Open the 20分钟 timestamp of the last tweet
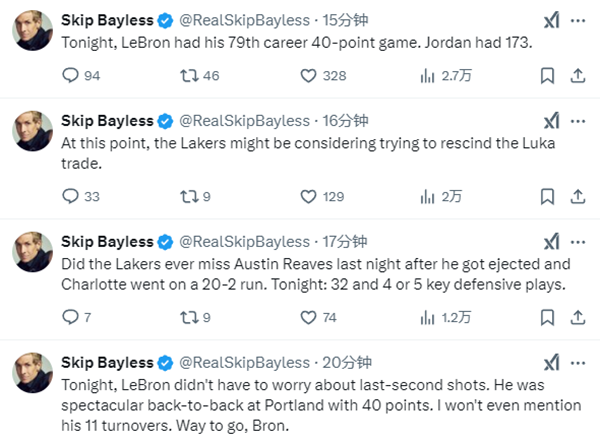600x443 pixels. click(347, 363)
